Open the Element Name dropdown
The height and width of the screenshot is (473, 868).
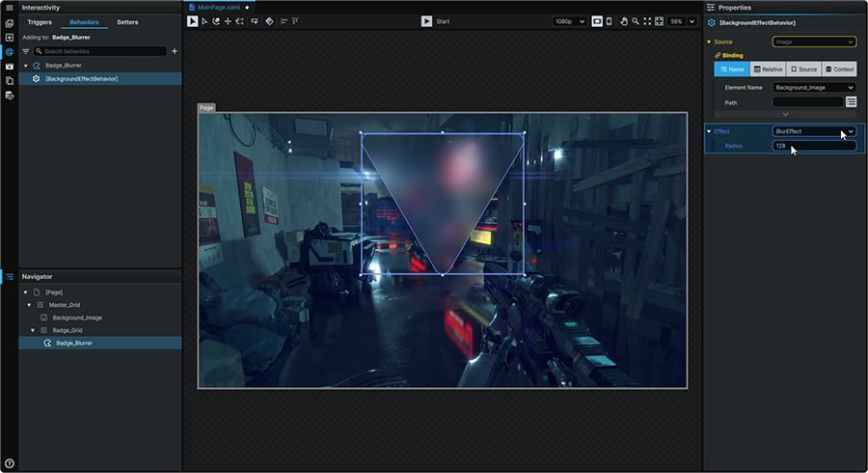(x=814, y=88)
